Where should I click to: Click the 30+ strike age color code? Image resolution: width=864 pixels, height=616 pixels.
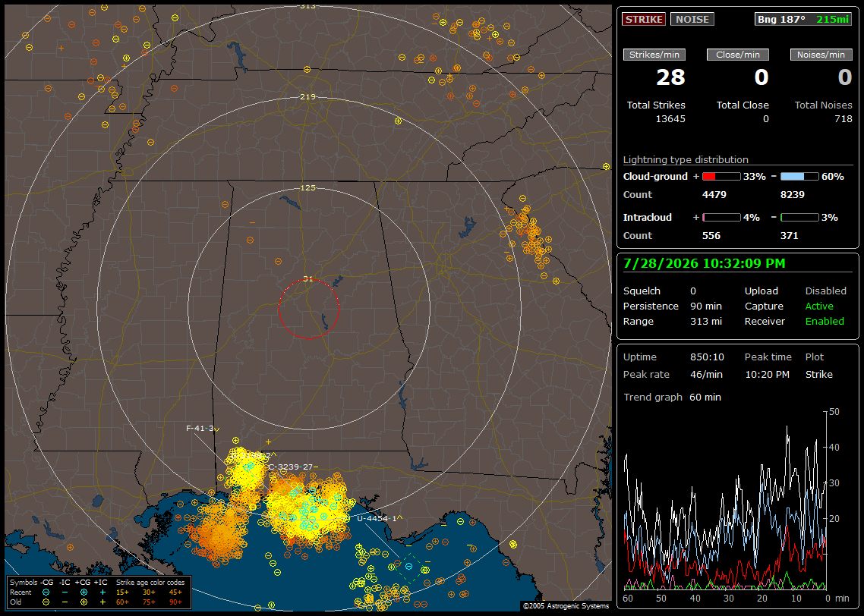click(149, 592)
